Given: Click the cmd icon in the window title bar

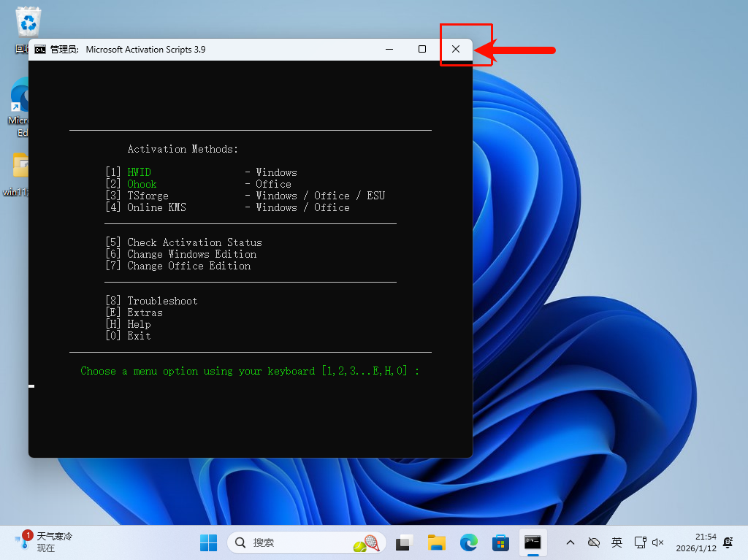Looking at the screenshot, I should coord(40,50).
